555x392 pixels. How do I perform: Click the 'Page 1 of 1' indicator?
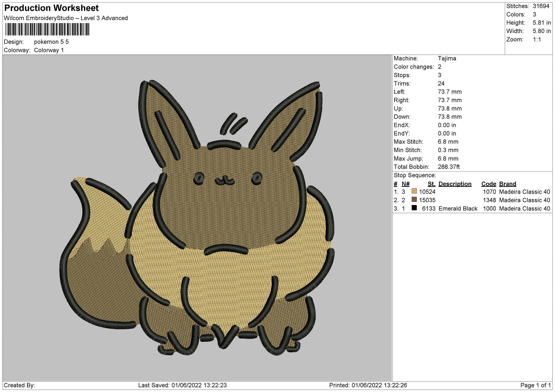[536, 385]
